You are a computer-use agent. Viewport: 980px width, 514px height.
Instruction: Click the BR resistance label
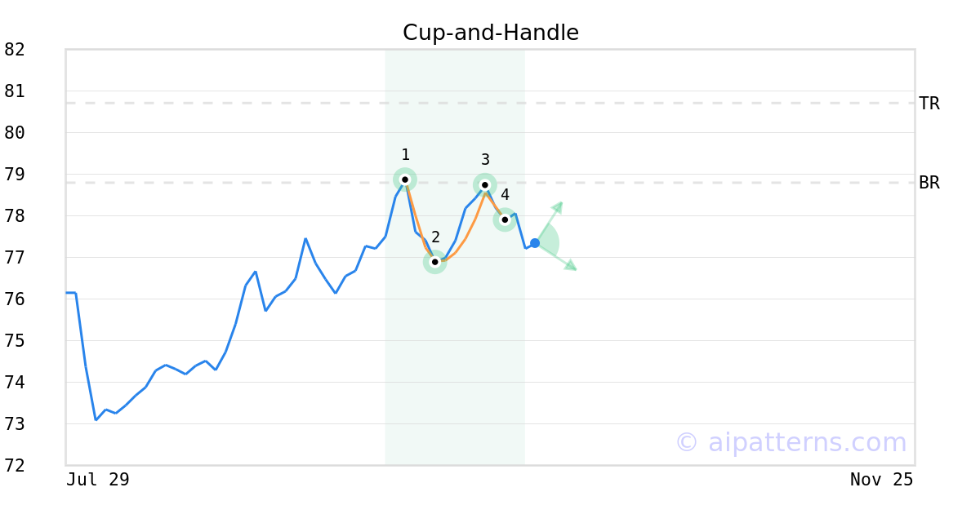(929, 183)
